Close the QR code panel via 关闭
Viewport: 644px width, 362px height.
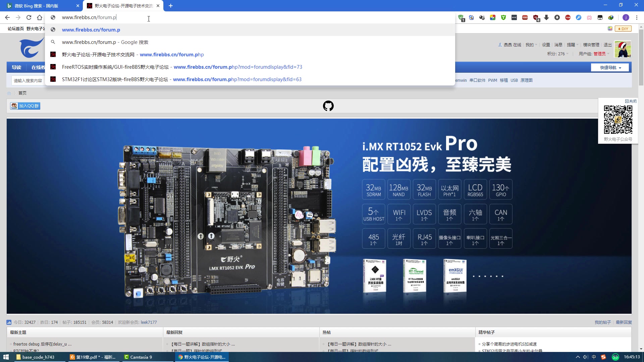[x=631, y=101]
